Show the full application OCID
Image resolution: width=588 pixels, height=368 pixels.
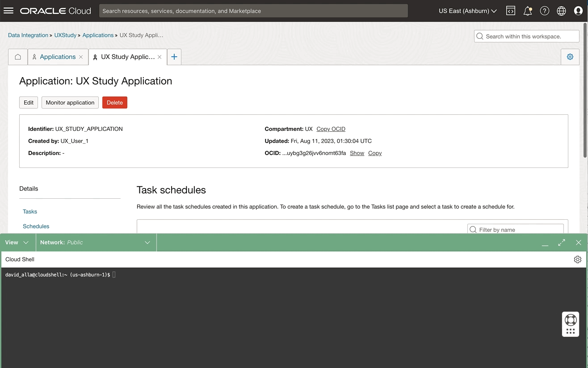[357, 153]
